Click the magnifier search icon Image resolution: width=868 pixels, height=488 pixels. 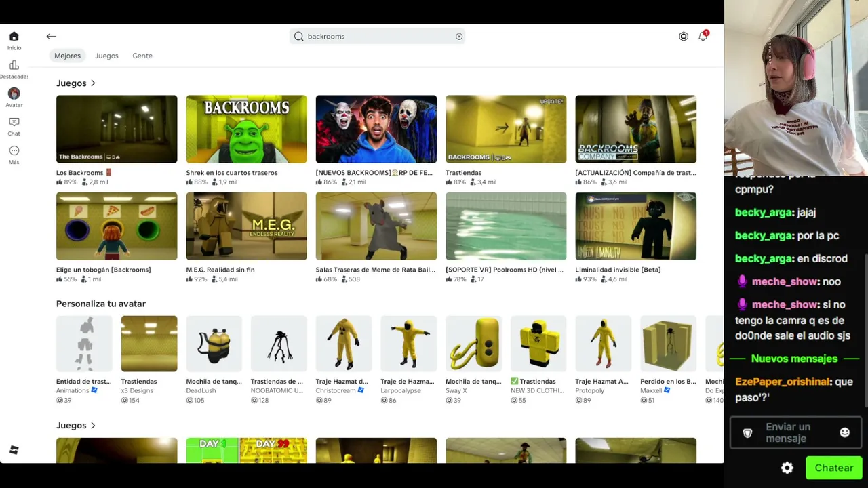298,37
